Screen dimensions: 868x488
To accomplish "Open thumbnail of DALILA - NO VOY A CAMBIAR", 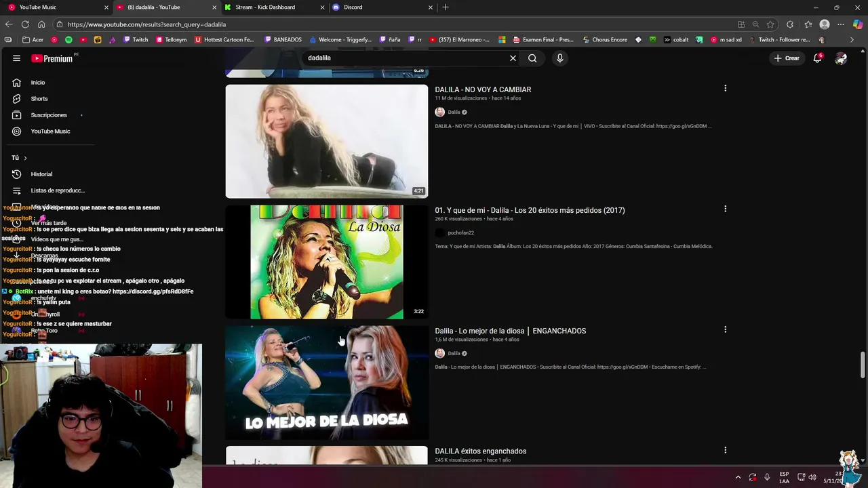I will click(x=327, y=141).
